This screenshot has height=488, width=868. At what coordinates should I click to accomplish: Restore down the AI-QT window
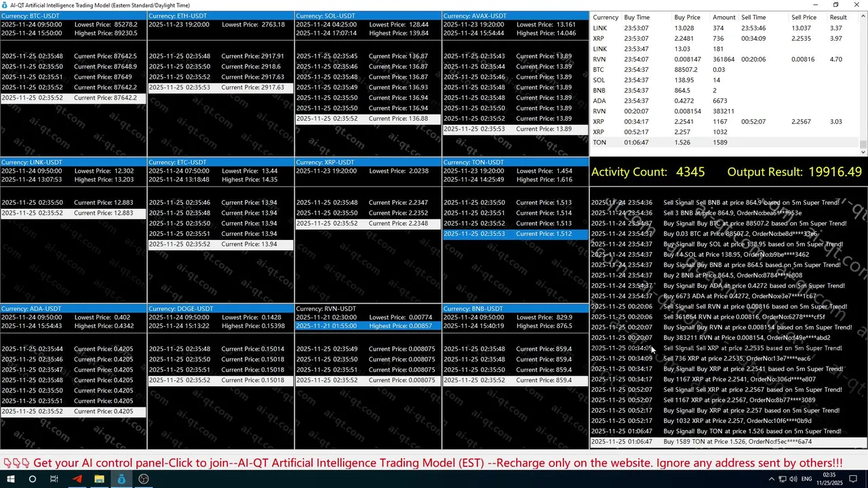pyautogui.click(x=835, y=5)
